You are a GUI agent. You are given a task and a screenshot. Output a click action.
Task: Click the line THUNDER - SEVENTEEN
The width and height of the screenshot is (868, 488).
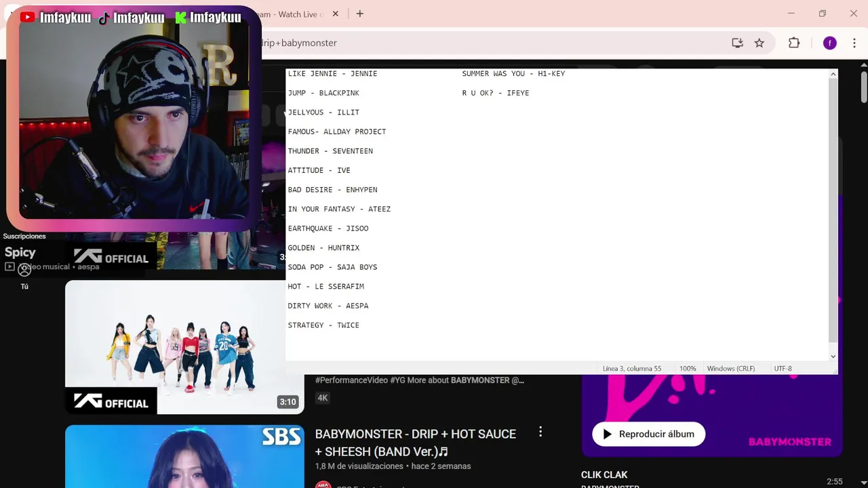pos(330,151)
